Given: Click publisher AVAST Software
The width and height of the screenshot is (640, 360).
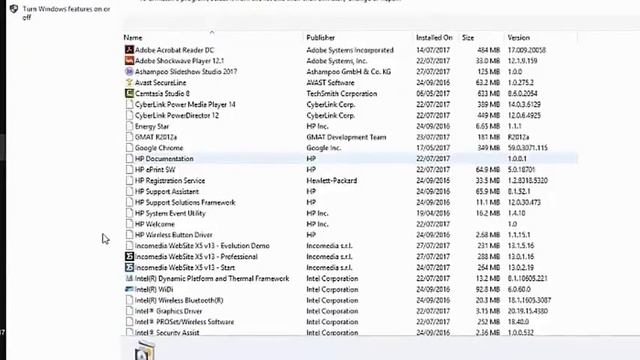Looking at the screenshot, I should 330,82.
